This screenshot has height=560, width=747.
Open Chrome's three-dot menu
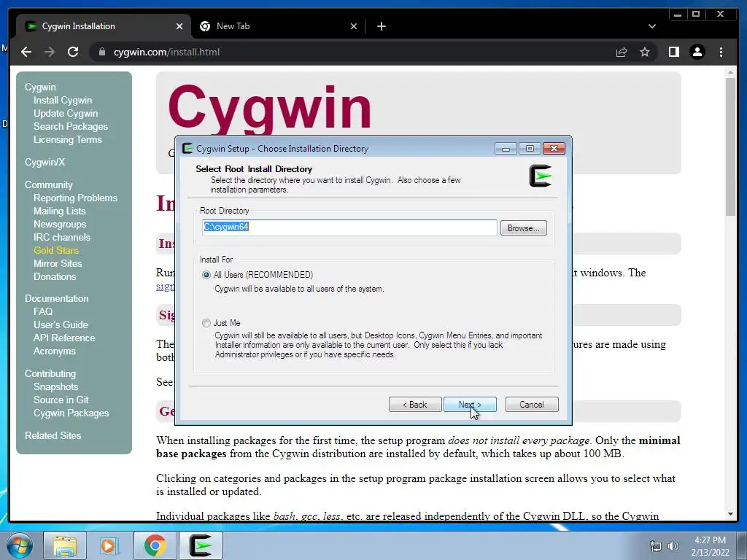[x=721, y=52]
